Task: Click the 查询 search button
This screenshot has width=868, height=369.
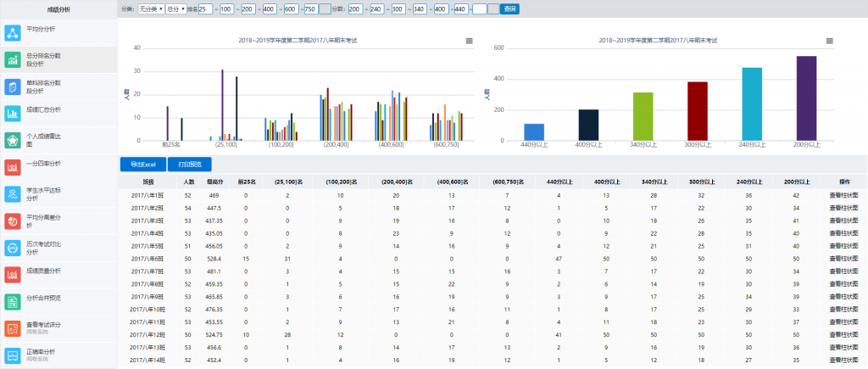Action: tap(509, 8)
